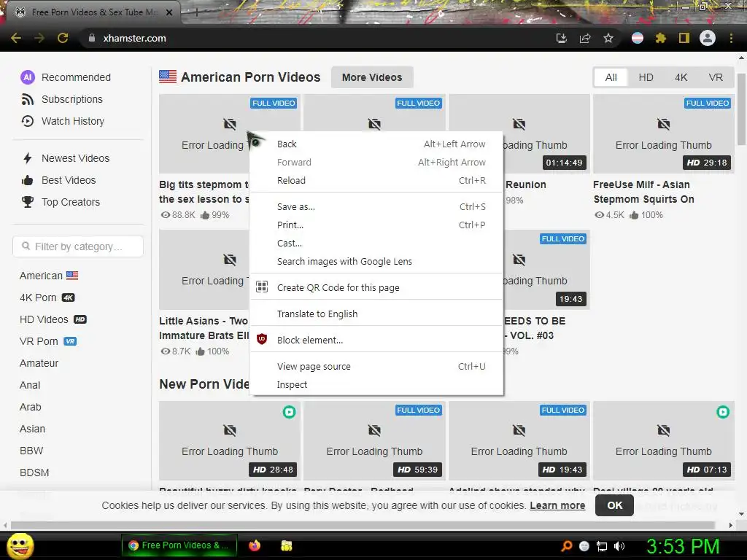
Task: Select the VR quality filter
Action: (716, 77)
